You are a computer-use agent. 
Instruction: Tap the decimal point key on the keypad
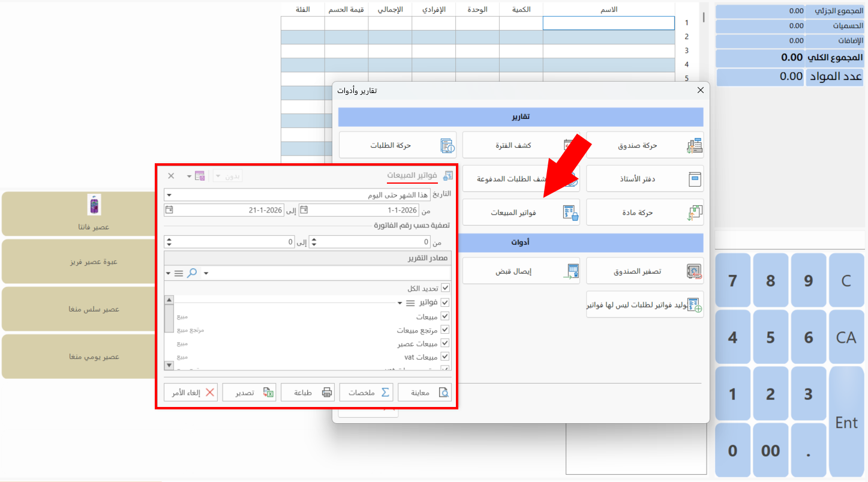click(808, 451)
